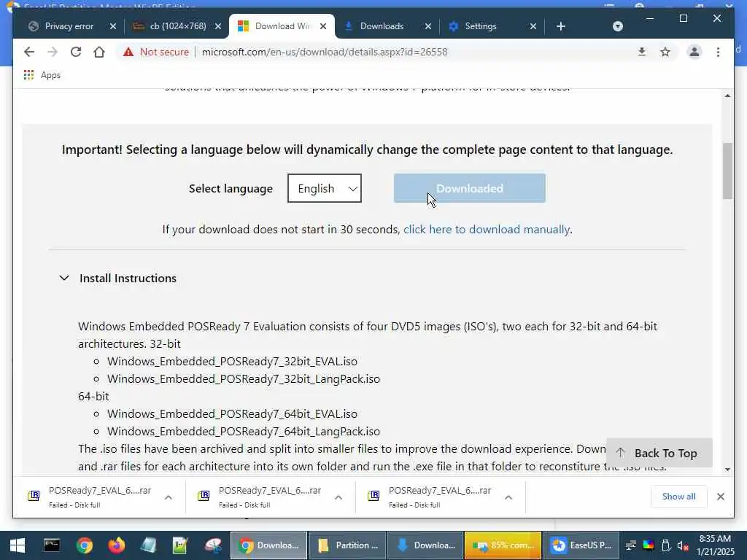Viewport: 747px width, 560px height.
Task: Open the disk utility taskbar icon
Action: click(x=213, y=545)
